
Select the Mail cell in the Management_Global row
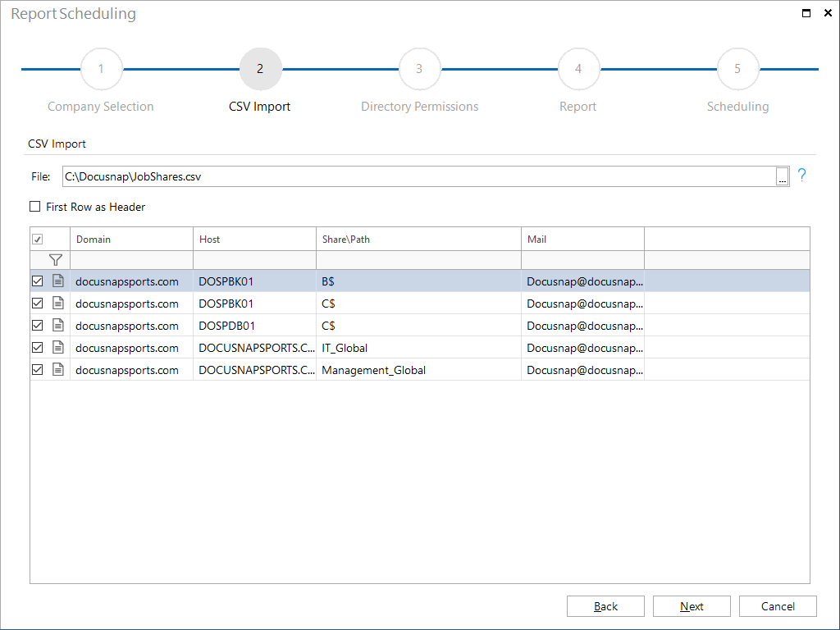(583, 370)
